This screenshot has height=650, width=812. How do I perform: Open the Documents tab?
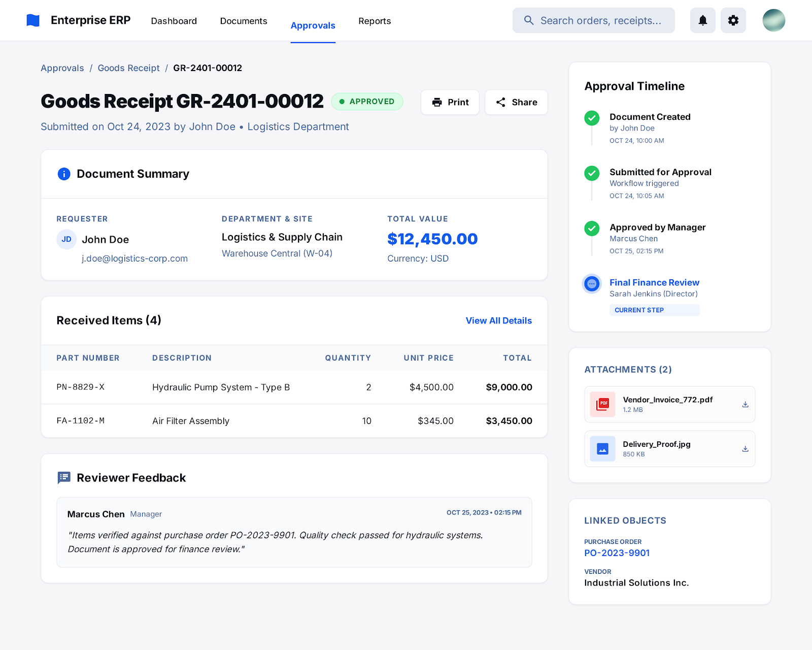[243, 21]
